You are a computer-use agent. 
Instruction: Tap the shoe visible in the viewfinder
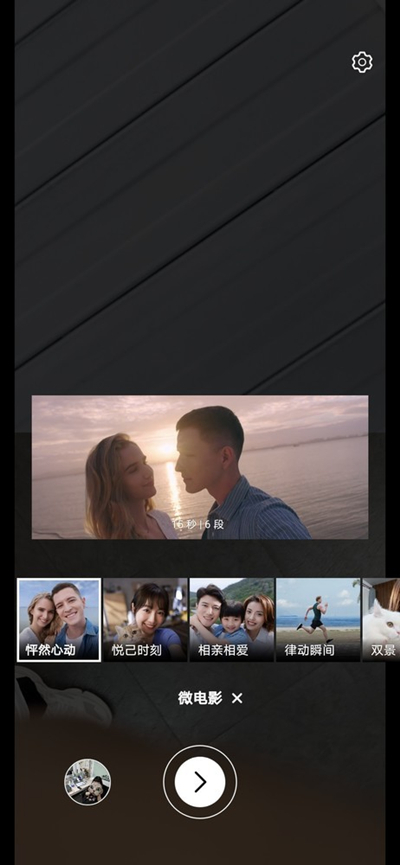pyautogui.click(x=61, y=696)
